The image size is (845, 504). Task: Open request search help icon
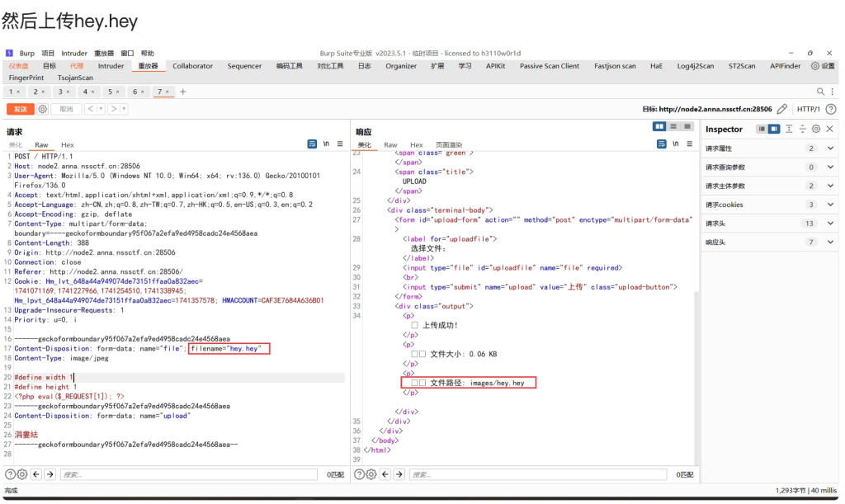coord(10,474)
